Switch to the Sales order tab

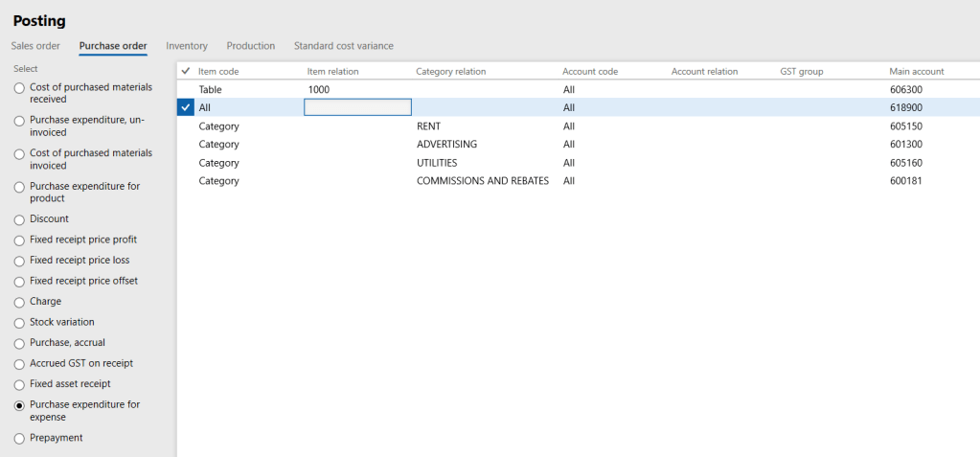35,46
